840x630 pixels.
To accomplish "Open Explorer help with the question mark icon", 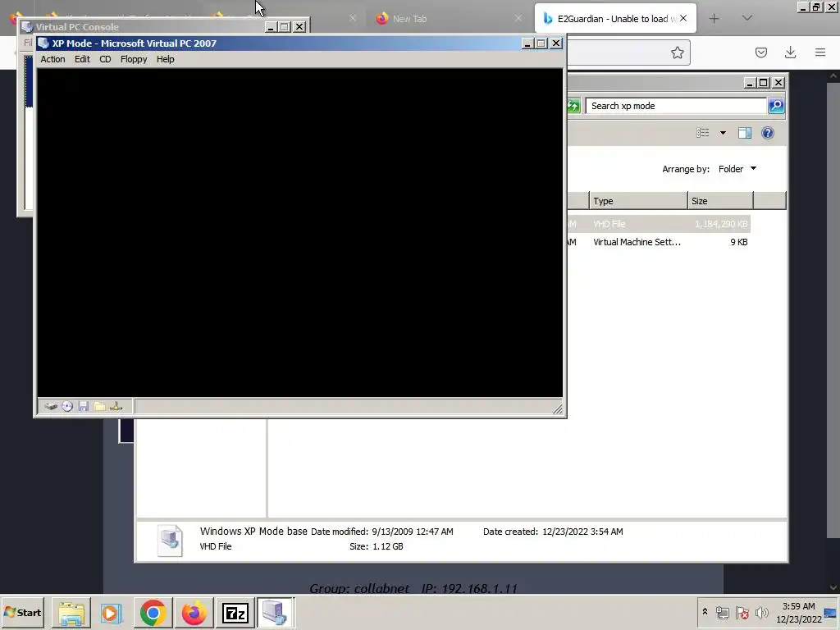I will 768,133.
